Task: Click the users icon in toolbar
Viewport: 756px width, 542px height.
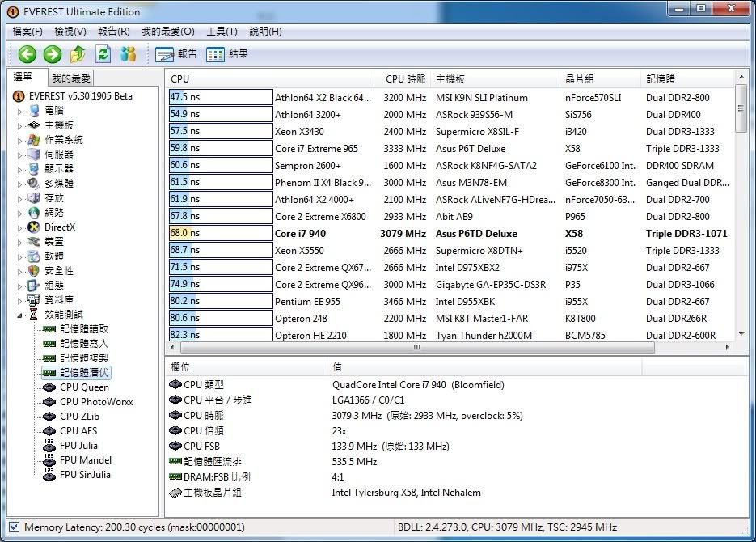Action: coord(128,54)
